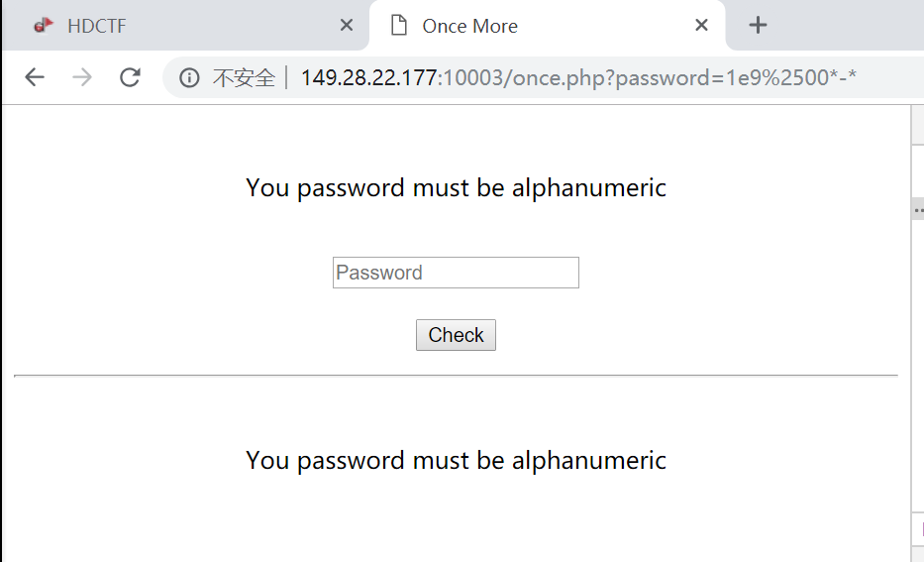924x562 pixels.
Task: Close the HDCTF tab
Action: pyautogui.click(x=347, y=26)
